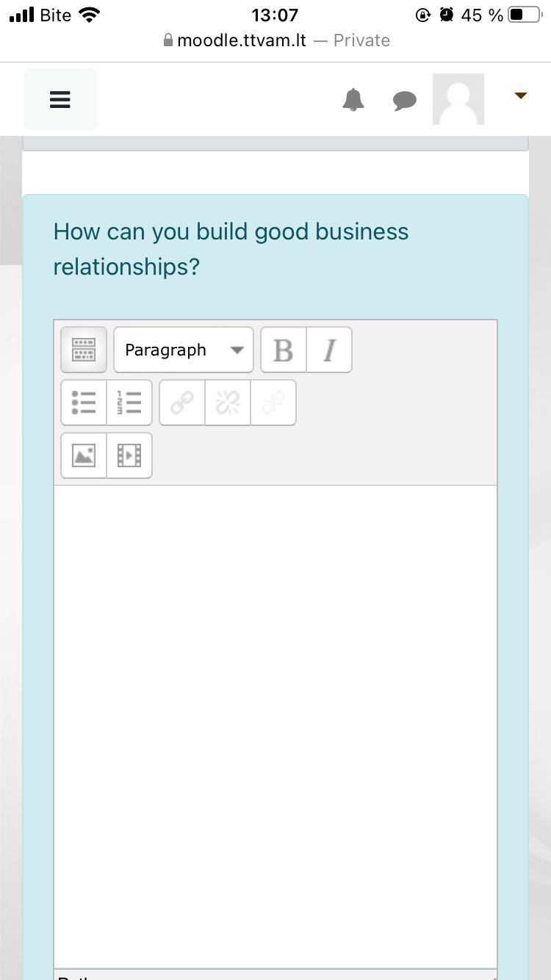Insert a numbered ordered list
551x980 pixels.
tap(129, 403)
